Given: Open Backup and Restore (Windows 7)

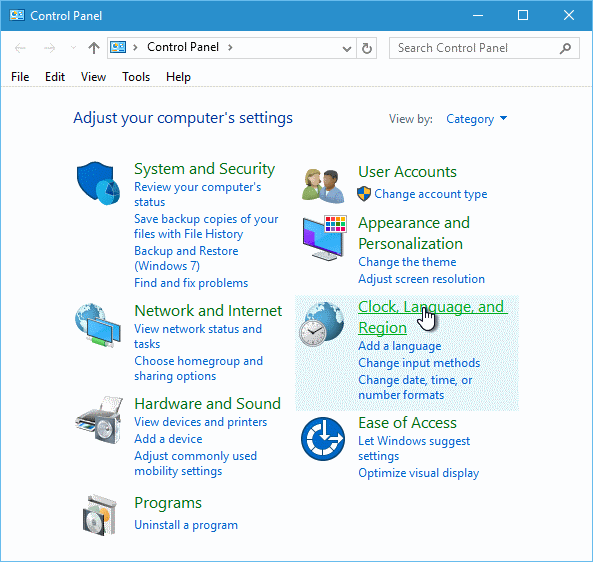Looking at the screenshot, I should (x=186, y=258).
